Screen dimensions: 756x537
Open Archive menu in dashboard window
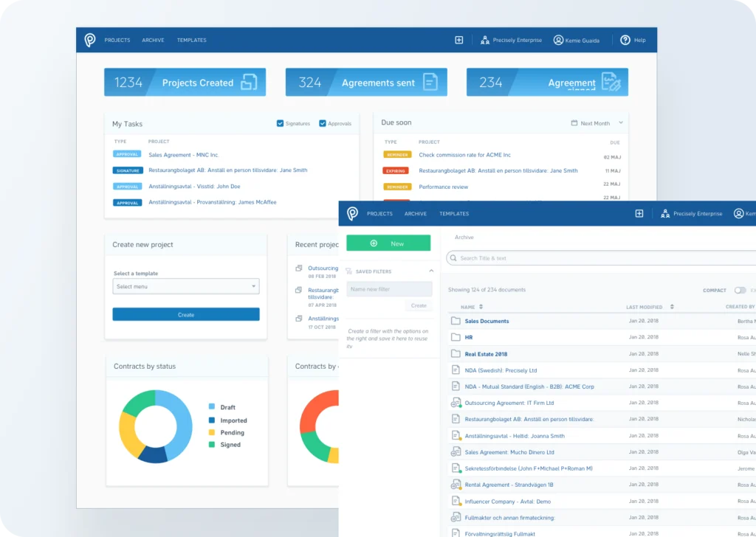[x=153, y=40]
